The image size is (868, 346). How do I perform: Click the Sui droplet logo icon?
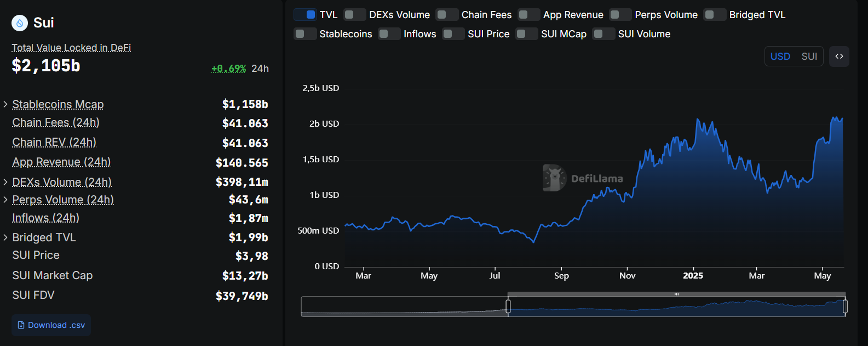(20, 23)
